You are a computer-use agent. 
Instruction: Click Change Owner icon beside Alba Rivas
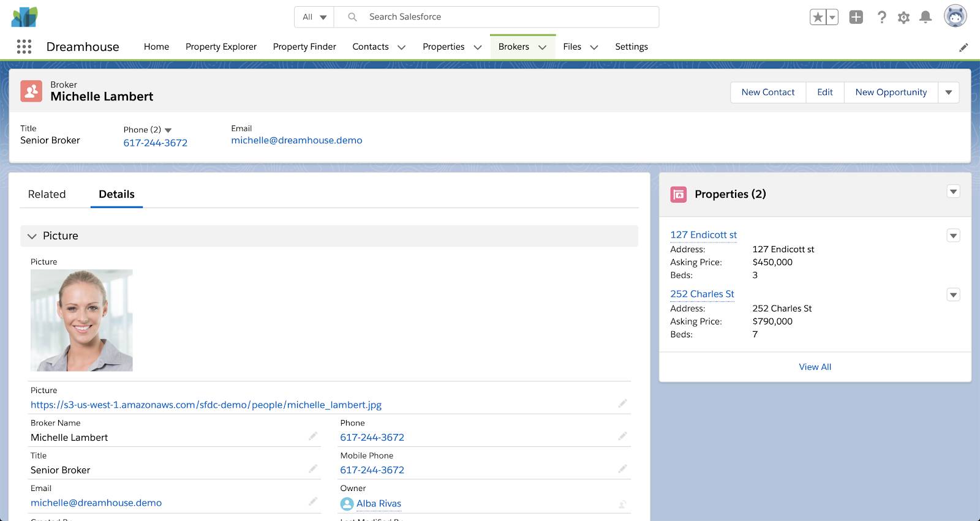[x=622, y=504]
